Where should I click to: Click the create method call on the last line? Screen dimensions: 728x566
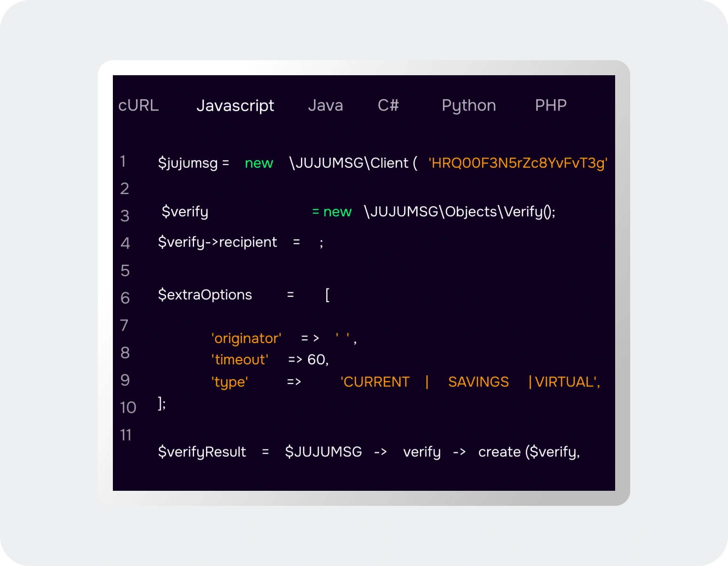tap(499, 452)
